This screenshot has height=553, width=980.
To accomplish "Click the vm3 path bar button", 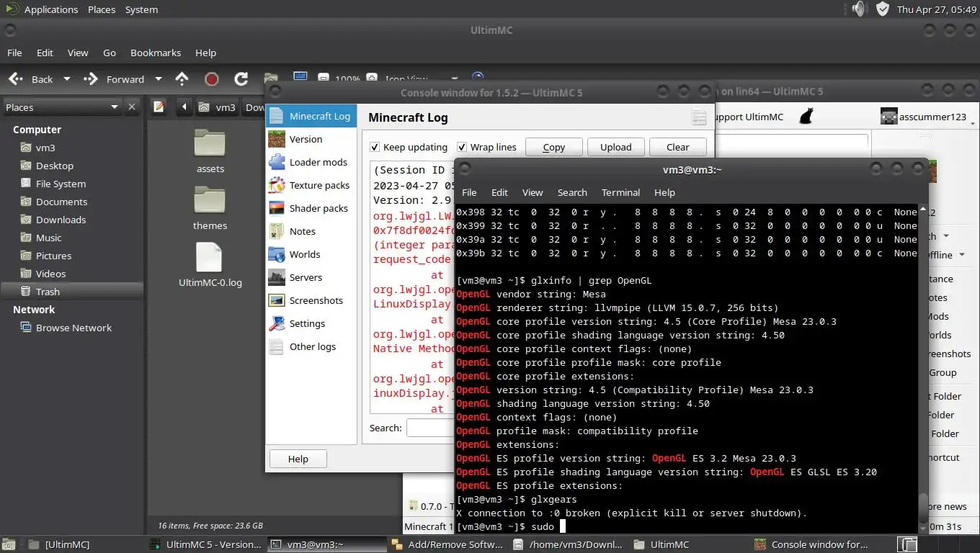I will coord(217,107).
